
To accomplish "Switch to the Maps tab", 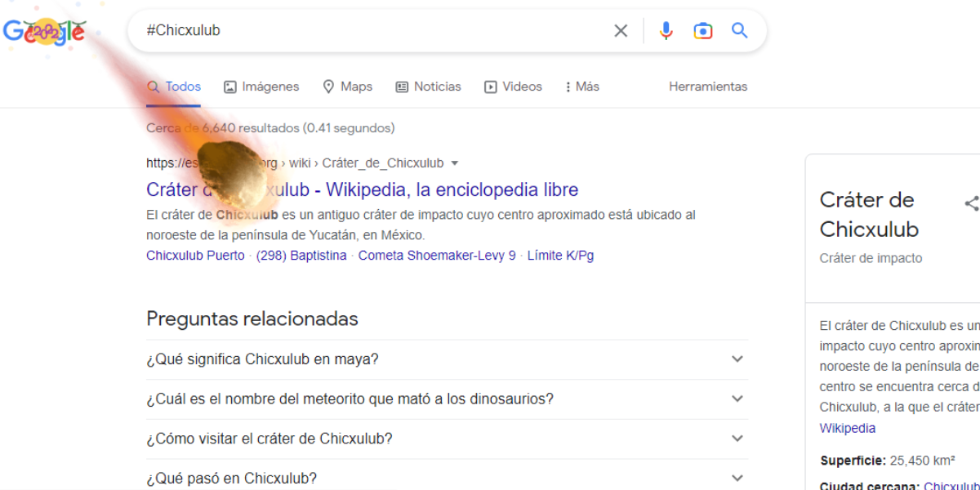I will pyautogui.click(x=347, y=87).
